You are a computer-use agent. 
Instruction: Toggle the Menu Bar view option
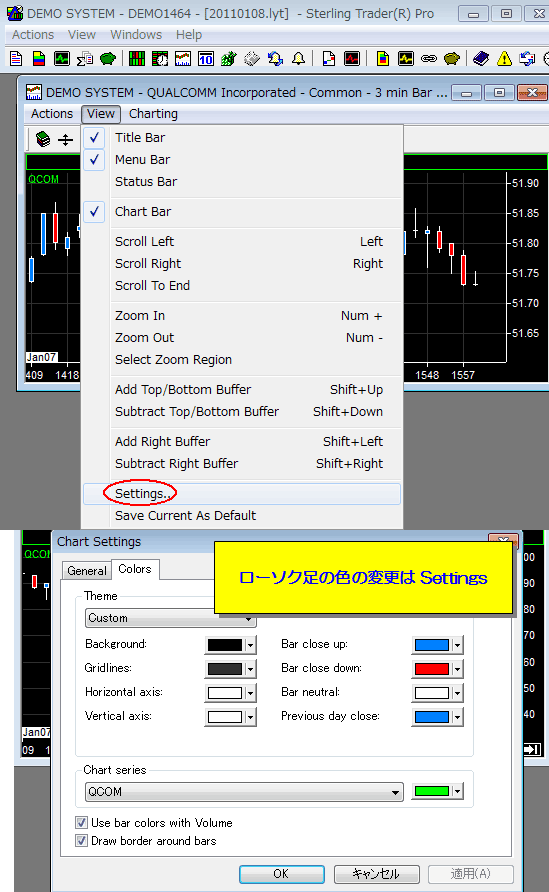(x=242, y=160)
